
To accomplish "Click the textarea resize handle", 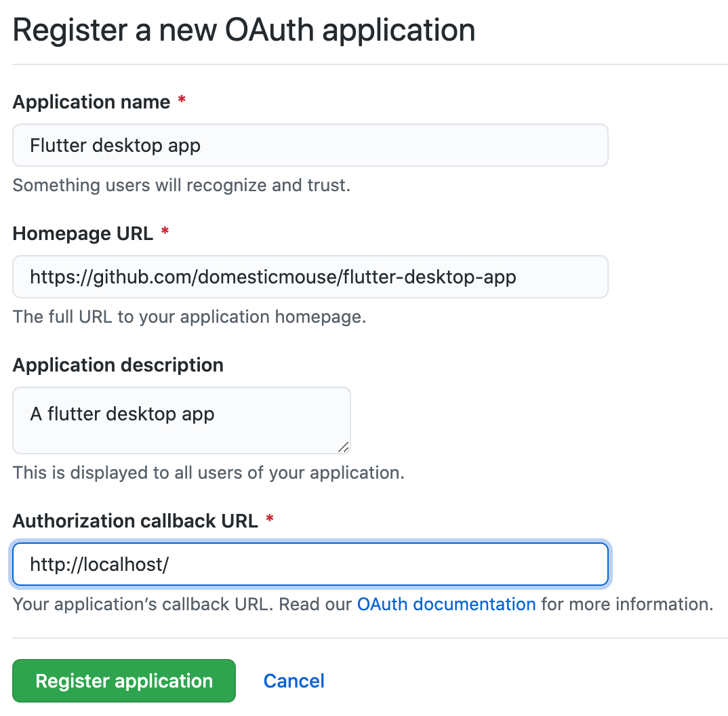I will 345,447.
